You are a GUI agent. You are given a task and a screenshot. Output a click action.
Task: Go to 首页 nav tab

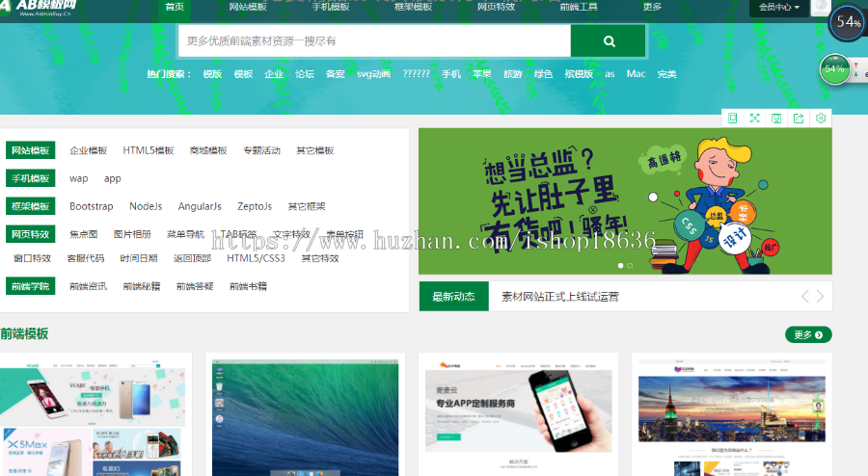[x=175, y=7]
